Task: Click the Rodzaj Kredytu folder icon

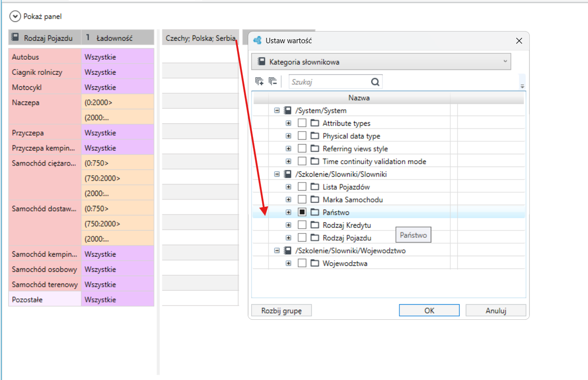Action: pos(315,225)
